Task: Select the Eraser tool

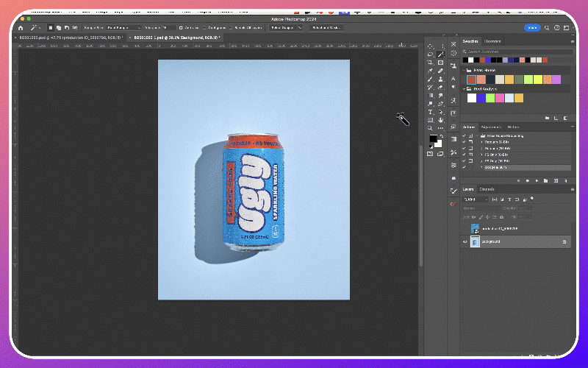Action: click(440, 88)
